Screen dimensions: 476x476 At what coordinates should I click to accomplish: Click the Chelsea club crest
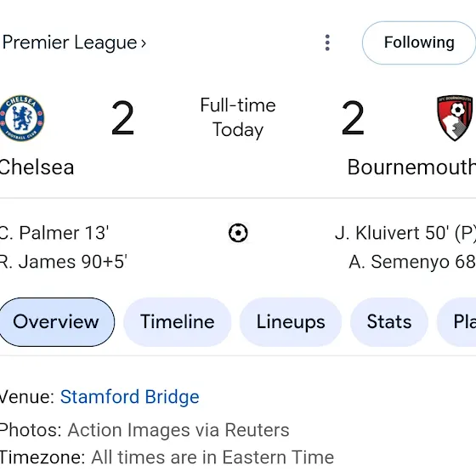[22, 118]
